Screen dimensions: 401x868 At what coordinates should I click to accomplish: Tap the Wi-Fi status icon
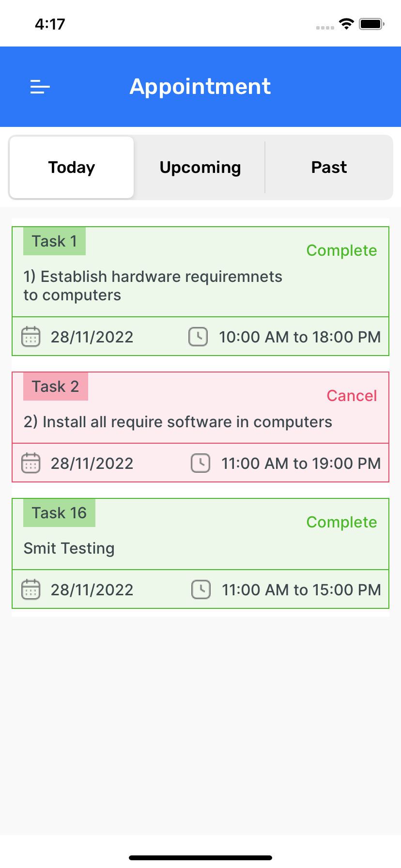[346, 24]
